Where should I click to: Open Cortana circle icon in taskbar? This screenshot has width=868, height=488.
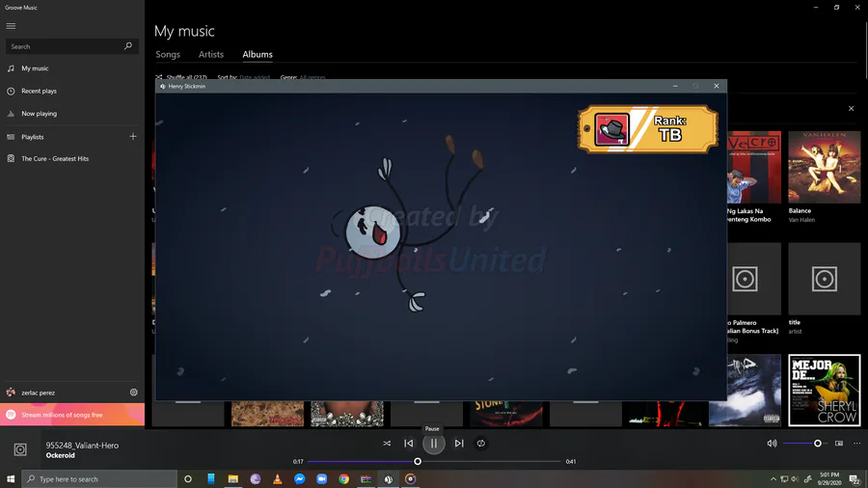point(188,479)
